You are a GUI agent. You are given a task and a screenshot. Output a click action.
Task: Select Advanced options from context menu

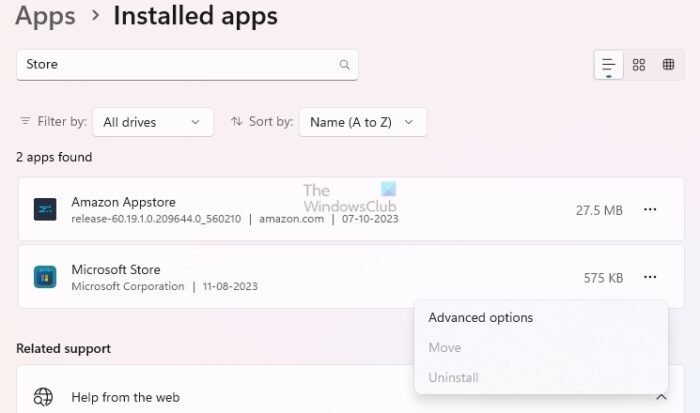tap(481, 318)
